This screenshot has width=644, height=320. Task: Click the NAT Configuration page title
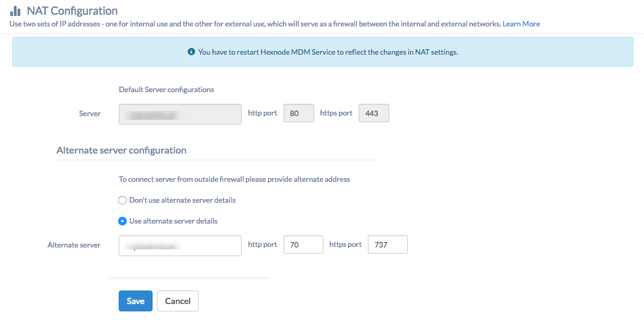pyautogui.click(x=73, y=10)
